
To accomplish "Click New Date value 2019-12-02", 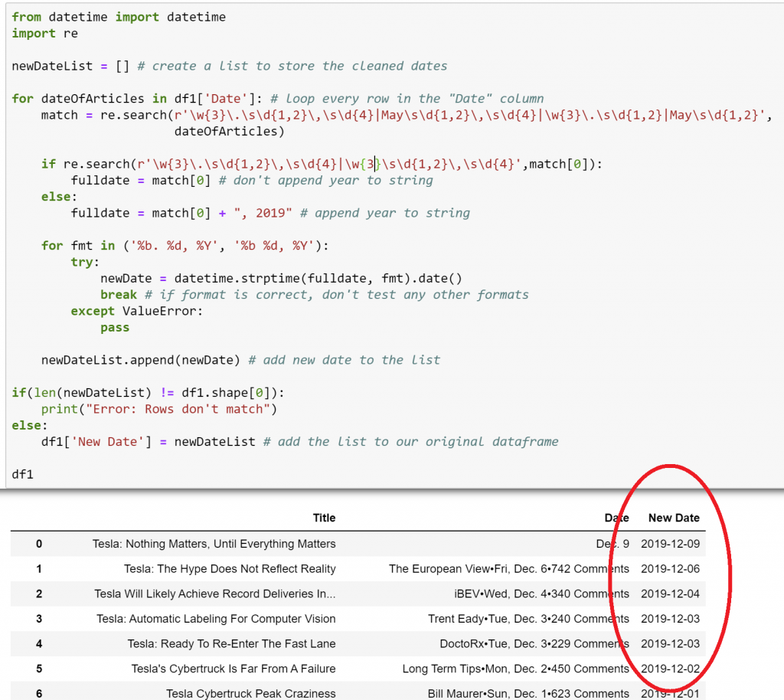I will point(671,669).
